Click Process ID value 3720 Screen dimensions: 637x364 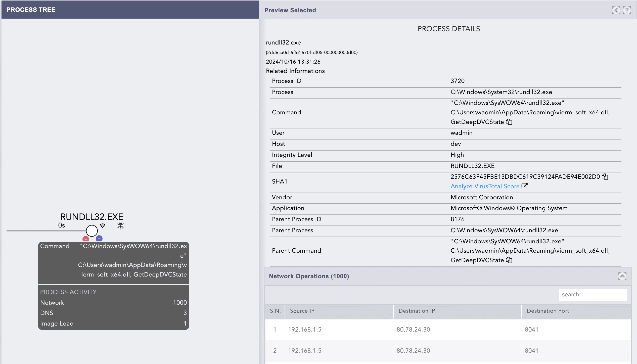click(x=458, y=81)
